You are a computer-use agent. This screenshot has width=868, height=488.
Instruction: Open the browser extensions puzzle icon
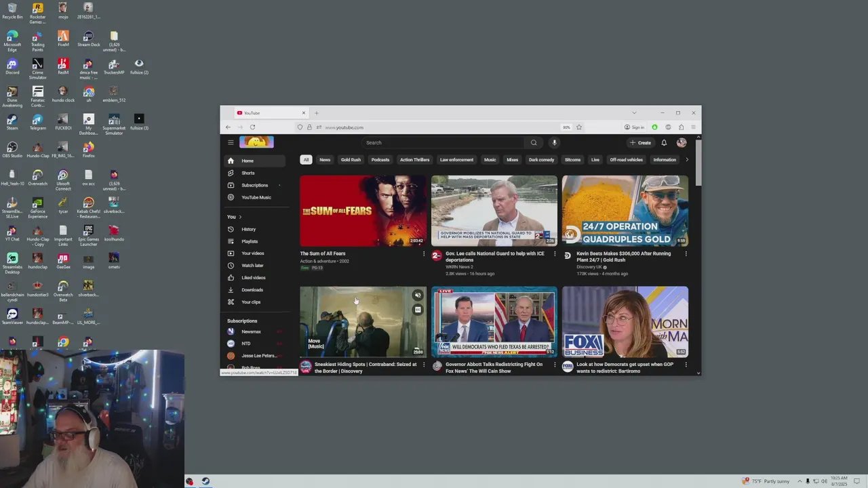(681, 127)
